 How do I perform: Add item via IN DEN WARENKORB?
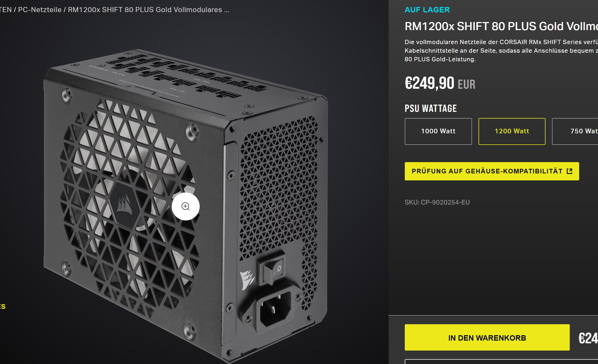click(x=487, y=338)
